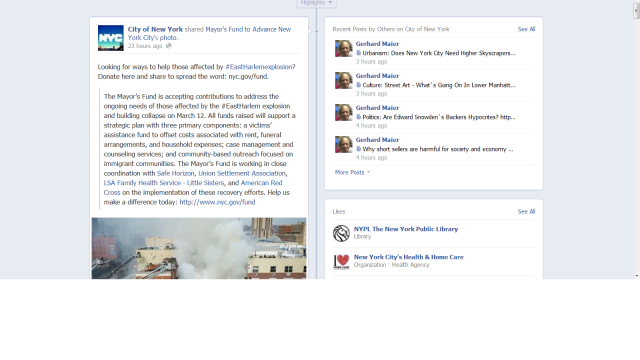Click the New York Public Library lion icon
640x360 pixels.
(341, 233)
